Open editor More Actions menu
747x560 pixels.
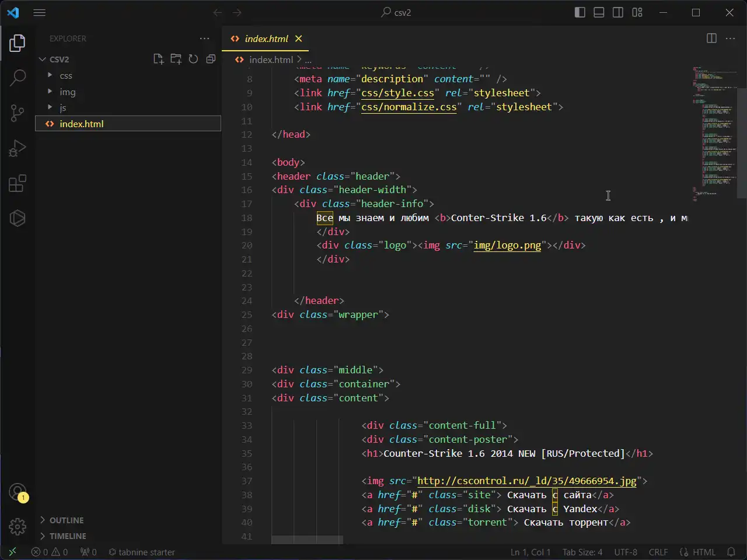tap(730, 38)
